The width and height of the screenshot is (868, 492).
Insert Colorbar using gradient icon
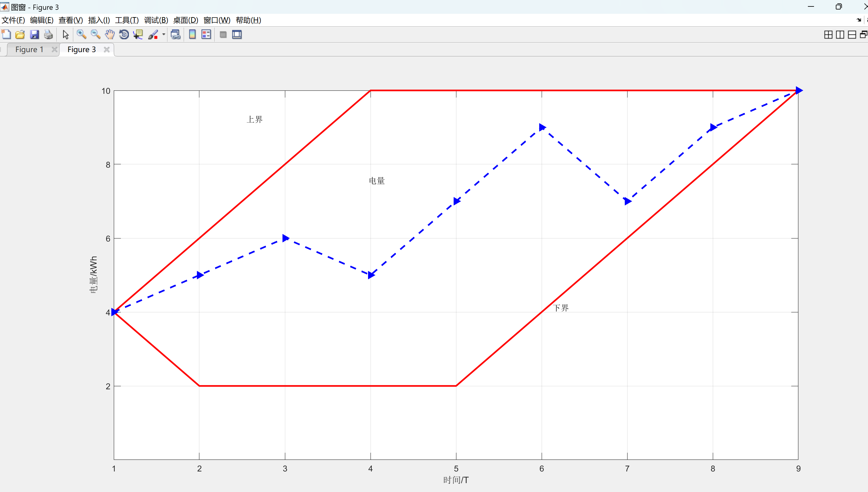pyautogui.click(x=192, y=34)
